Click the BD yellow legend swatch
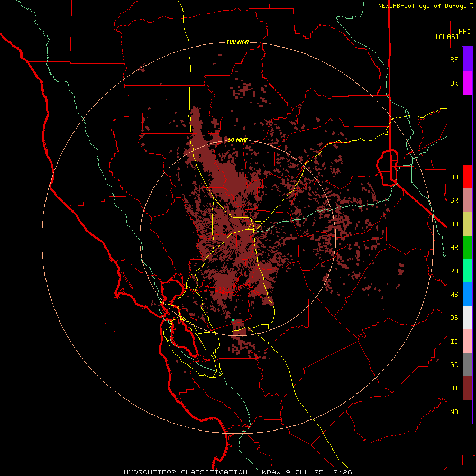Viewport: 476px width, 476px height. (x=467, y=224)
